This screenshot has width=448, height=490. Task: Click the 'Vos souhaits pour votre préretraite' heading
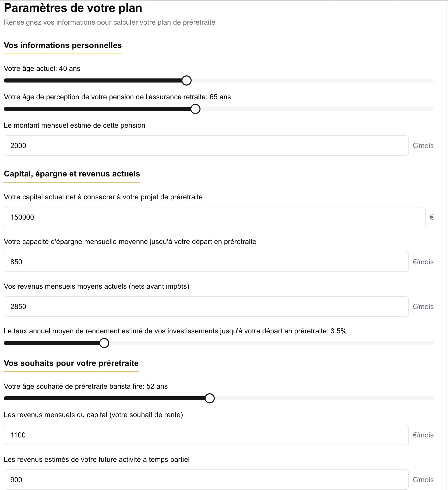pyautogui.click(x=71, y=363)
